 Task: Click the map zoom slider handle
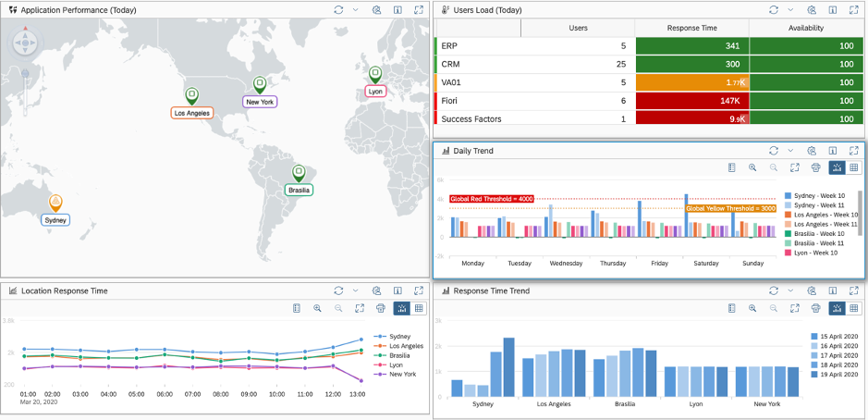click(25, 72)
